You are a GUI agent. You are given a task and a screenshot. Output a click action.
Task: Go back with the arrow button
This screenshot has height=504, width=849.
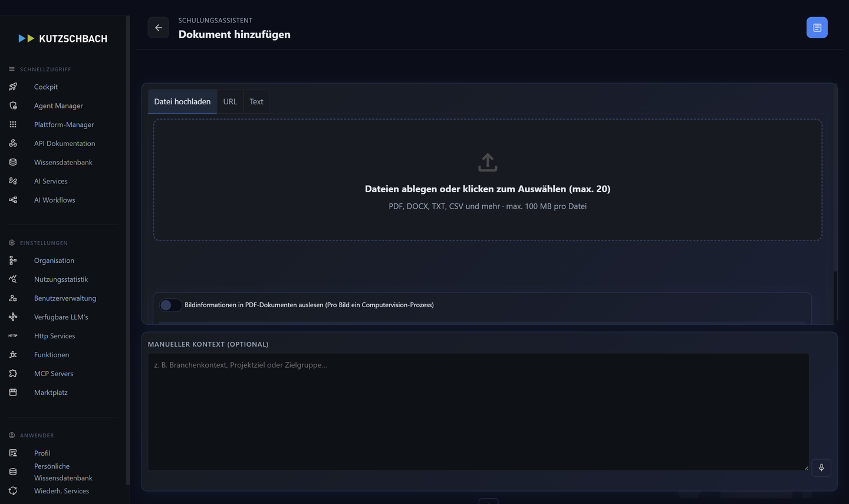click(159, 28)
